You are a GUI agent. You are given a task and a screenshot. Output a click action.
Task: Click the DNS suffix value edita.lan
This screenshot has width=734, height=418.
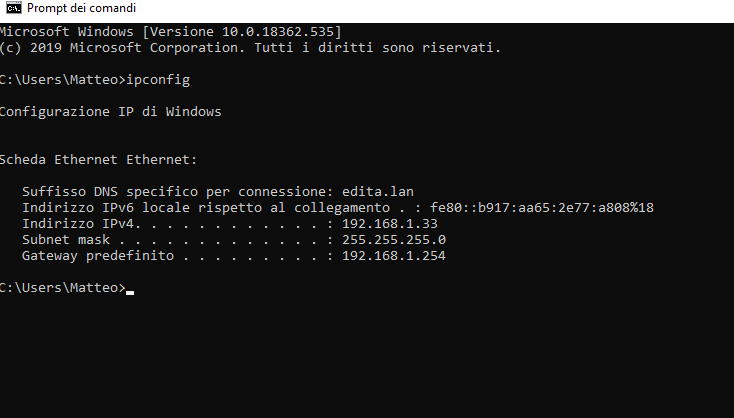[x=377, y=191]
